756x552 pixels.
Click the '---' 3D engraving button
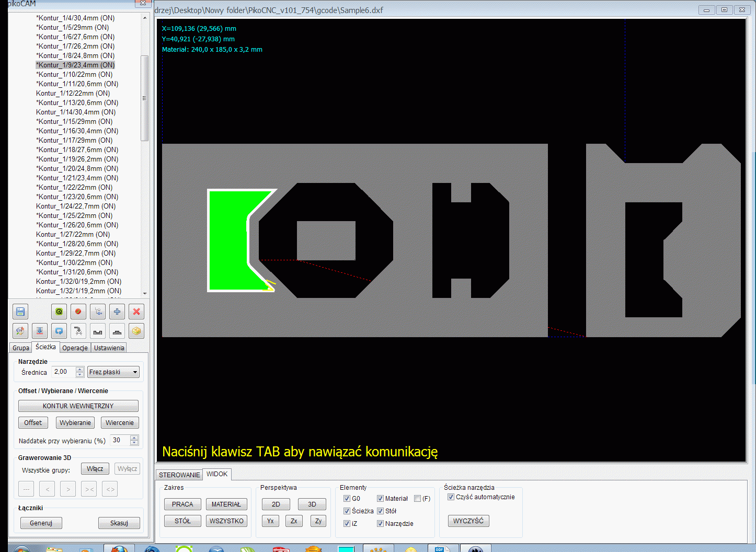[26, 489]
